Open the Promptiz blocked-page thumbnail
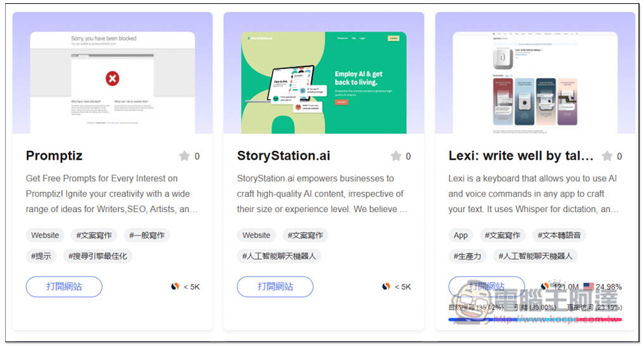 click(112, 81)
